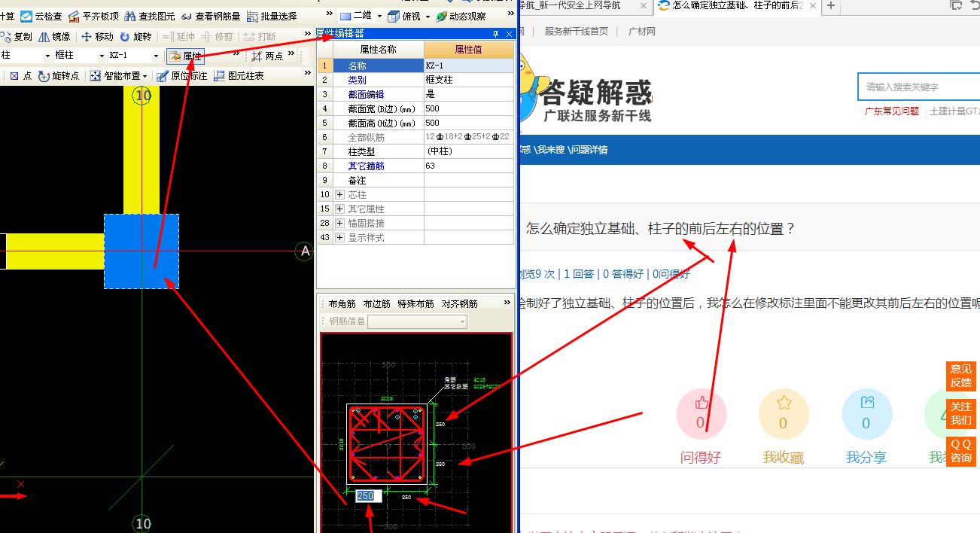This screenshot has width=980, height=533.
Task: Click the 布边筋 menu item
Action: pos(376,304)
